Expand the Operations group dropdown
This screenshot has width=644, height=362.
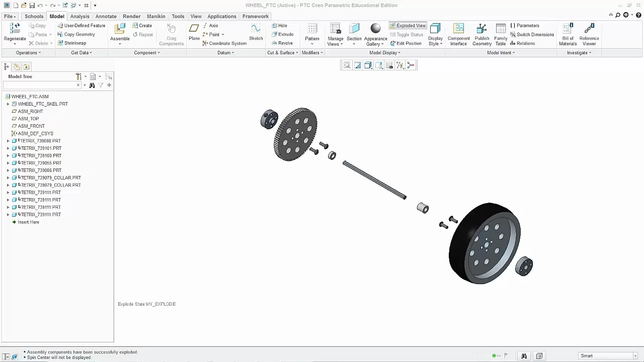(x=28, y=53)
